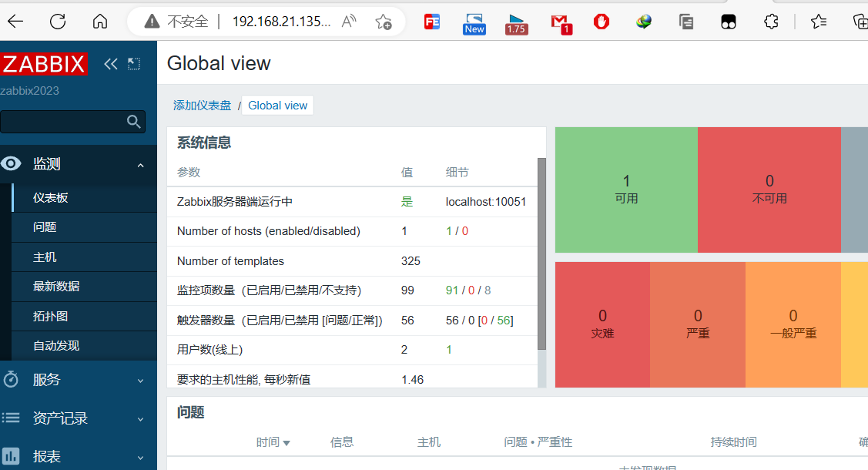The height and width of the screenshot is (470, 868).
Task: Open the extension labeled New
Action: (x=474, y=24)
